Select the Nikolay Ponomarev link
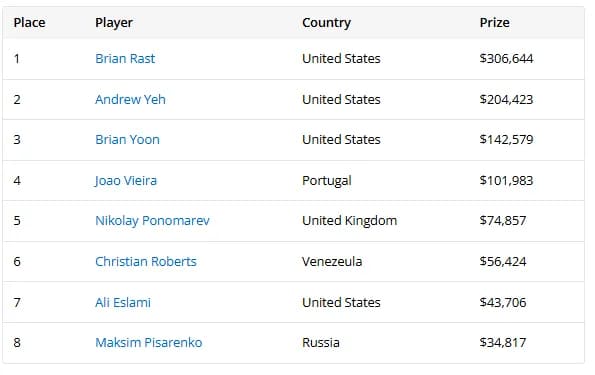Image resolution: width=595 pixels, height=375 pixels. 152,221
